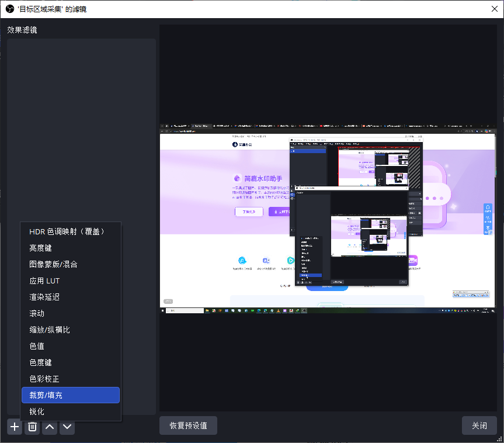Select 应用 LUT menu entry

[x=71, y=281]
